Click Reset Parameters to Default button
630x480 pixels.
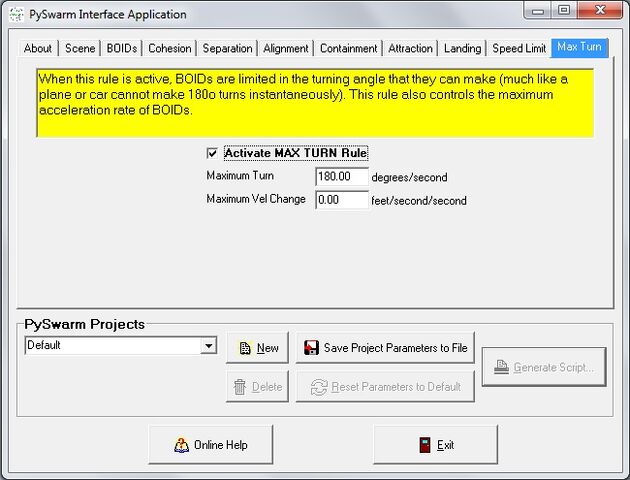(x=385, y=387)
